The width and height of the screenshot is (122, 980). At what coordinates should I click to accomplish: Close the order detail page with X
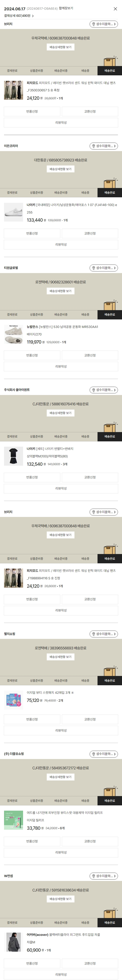115,9
